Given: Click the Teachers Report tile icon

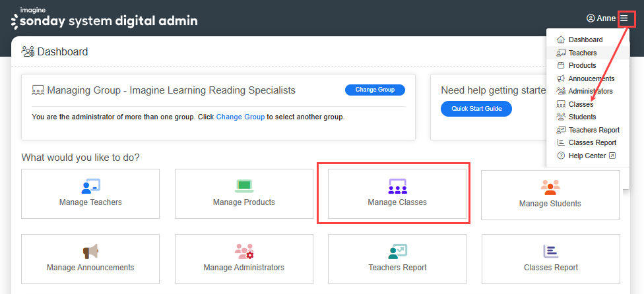Looking at the screenshot, I should pos(398,251).
